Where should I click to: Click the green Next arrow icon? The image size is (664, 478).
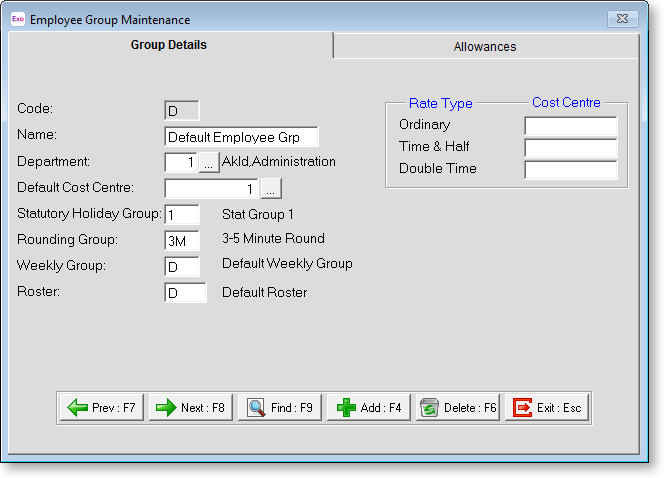pyautogui.click(x=164, y=408)
